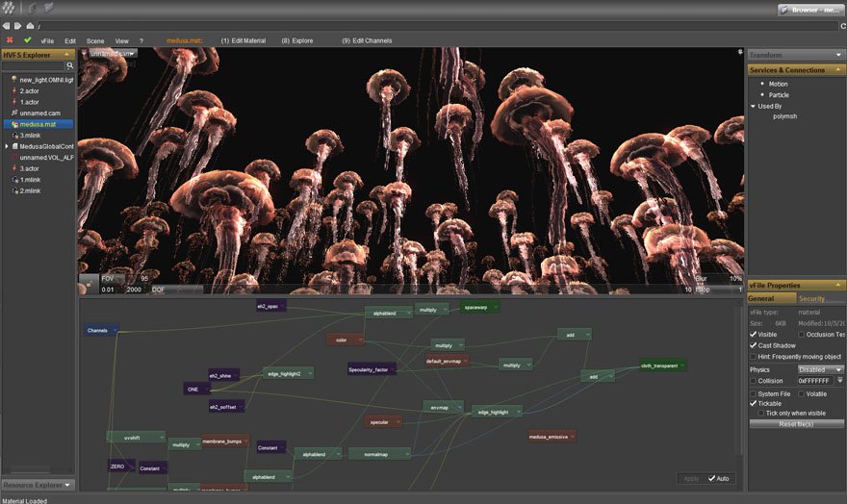Open the ? help menu
847x504 pixels.
pyautogui.click(x=141, y=41)
